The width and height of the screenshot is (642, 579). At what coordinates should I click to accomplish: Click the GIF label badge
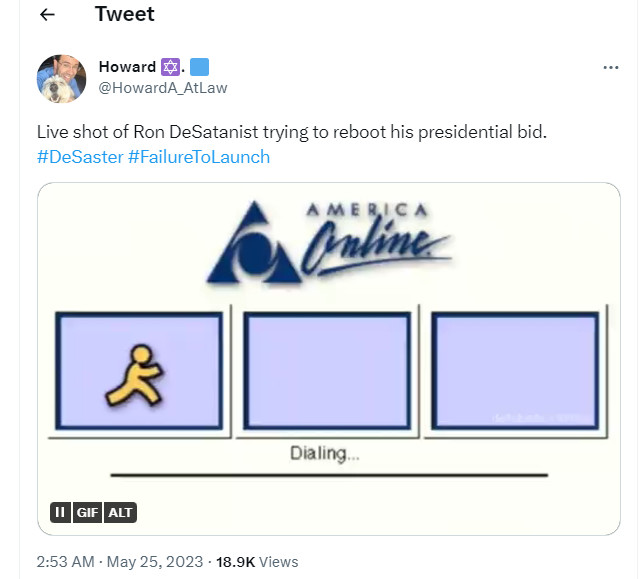(87, 512)
